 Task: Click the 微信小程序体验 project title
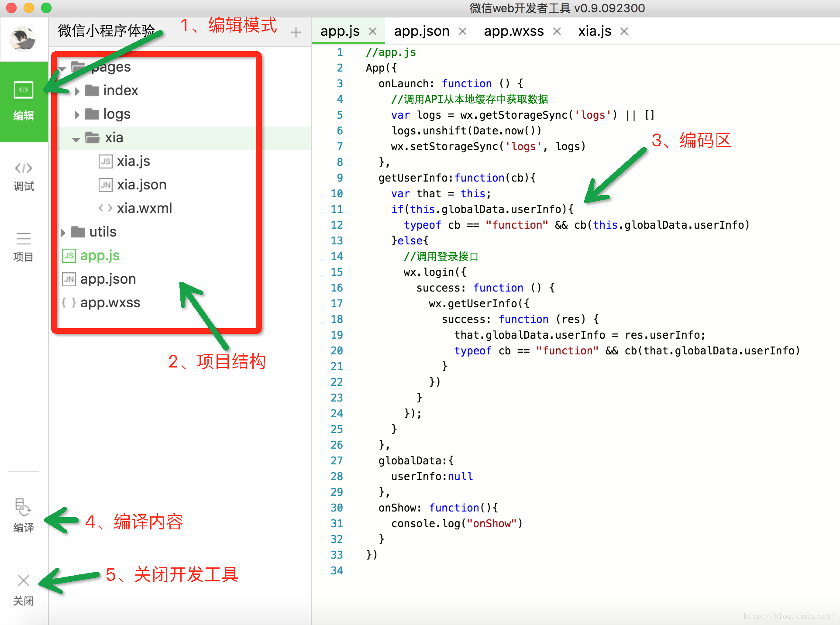pos(106,31)
